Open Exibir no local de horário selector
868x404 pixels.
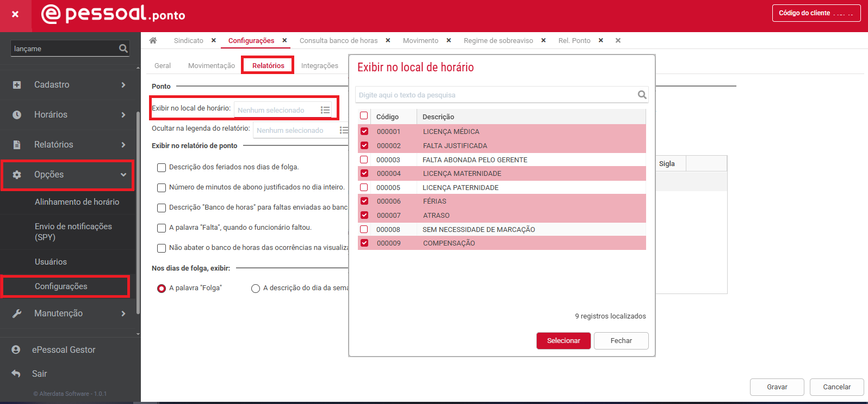point(283,110)
